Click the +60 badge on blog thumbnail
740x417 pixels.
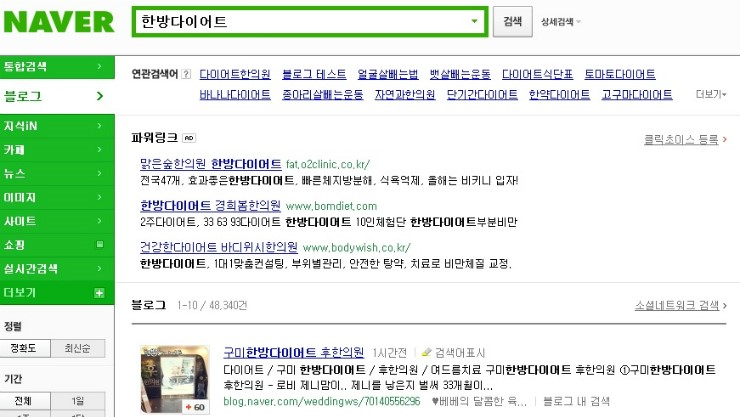tap(195, 407)
